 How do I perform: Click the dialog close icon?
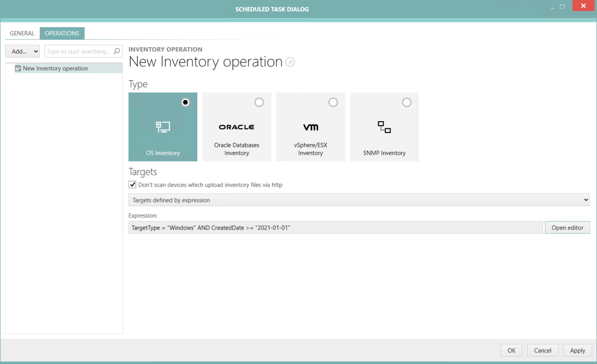[x=583, y=6]
